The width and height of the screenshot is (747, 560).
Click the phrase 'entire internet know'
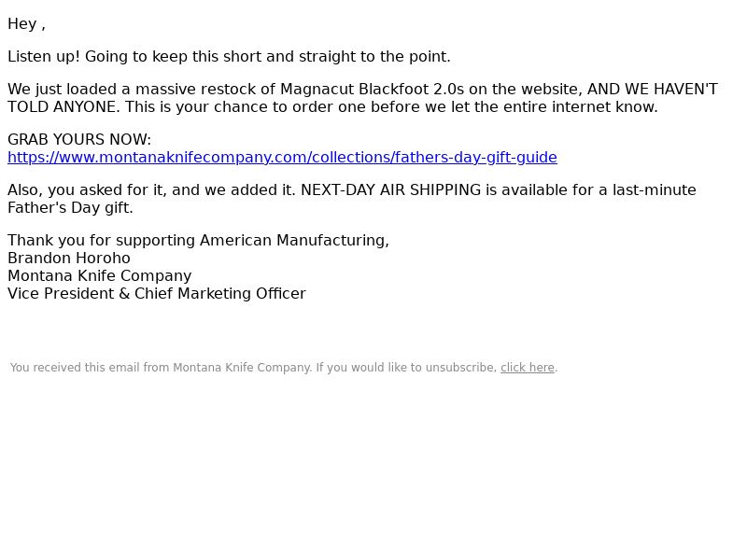tap(586, 107)
